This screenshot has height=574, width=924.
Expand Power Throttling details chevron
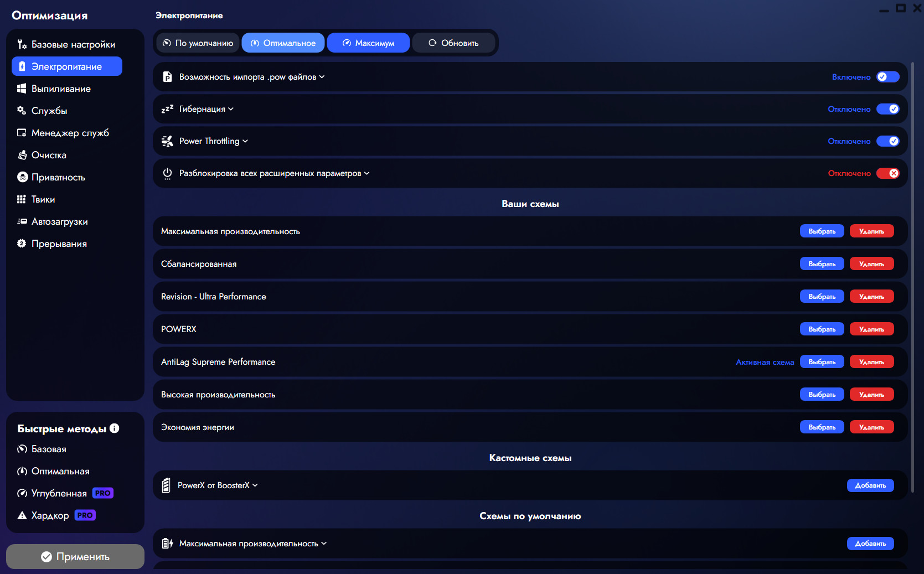(245, 141)
